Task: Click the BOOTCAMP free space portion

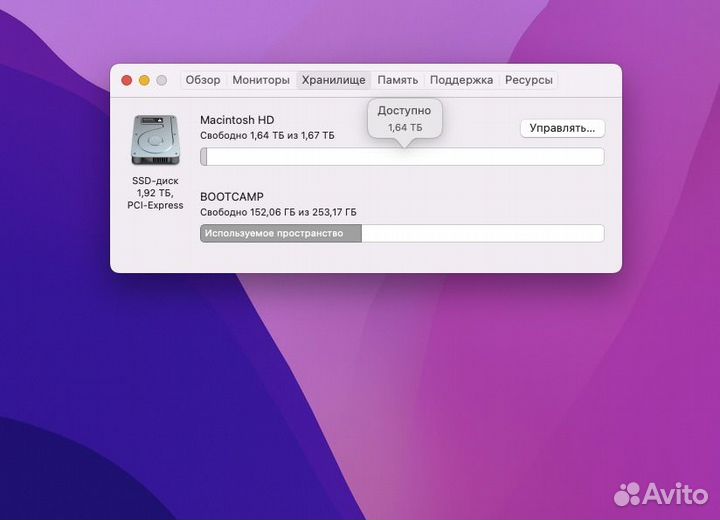Action: (483, 233)
